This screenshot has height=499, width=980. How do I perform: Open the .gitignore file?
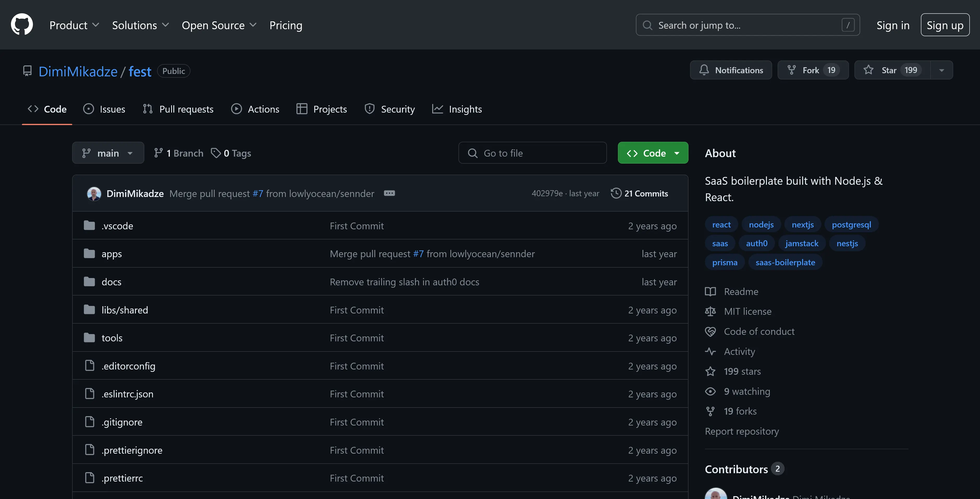pyautogui.click(x=122, y=422)
